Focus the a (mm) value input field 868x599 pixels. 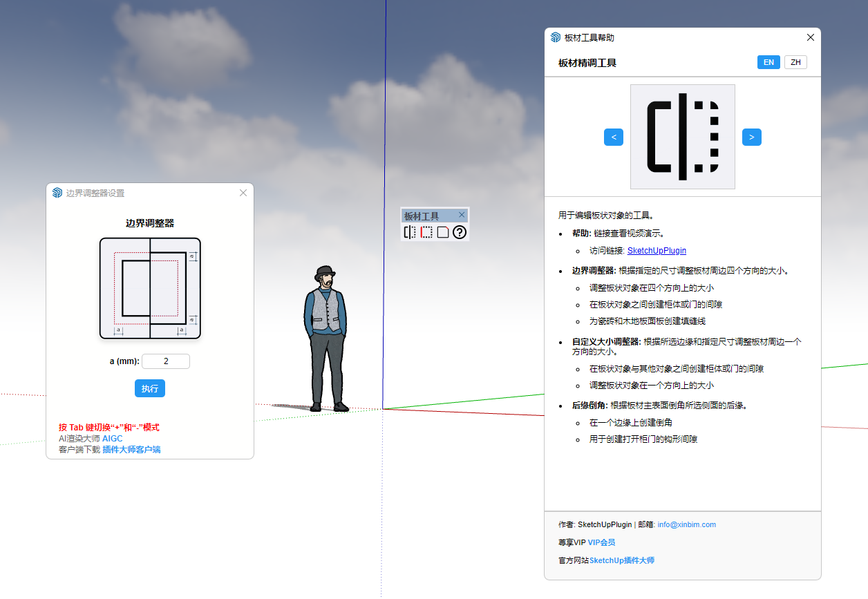(166, 361)
